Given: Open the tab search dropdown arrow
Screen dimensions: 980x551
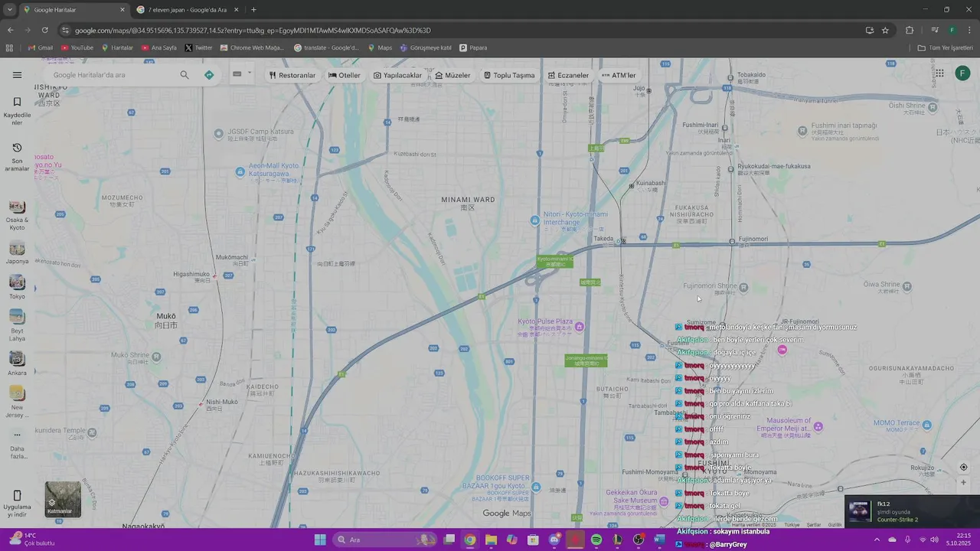Looking at the screenshot, I should (9, 10).
